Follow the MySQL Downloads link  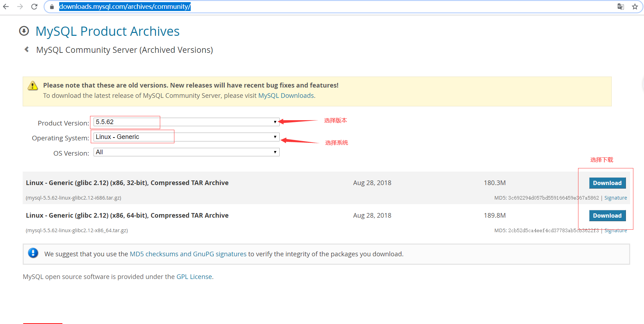286,96
